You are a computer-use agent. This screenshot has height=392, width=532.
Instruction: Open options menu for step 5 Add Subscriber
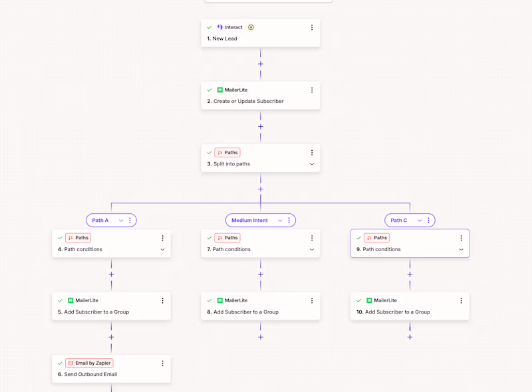[162, 301]
